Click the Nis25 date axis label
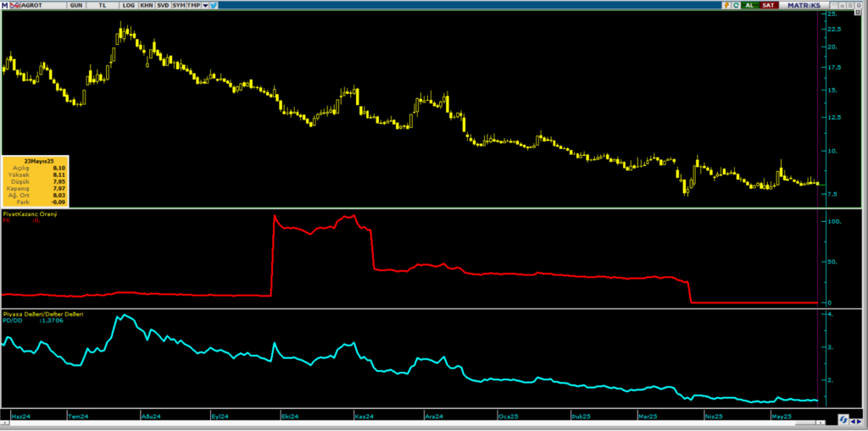 pyautogui.click(x=714, y=416)
